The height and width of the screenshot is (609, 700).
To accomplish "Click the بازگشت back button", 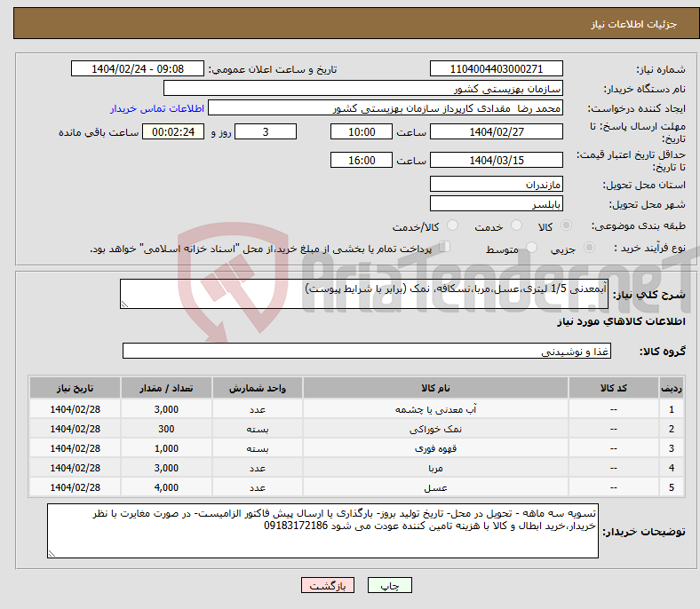I will pyautogui.click(x=328, y=585).
